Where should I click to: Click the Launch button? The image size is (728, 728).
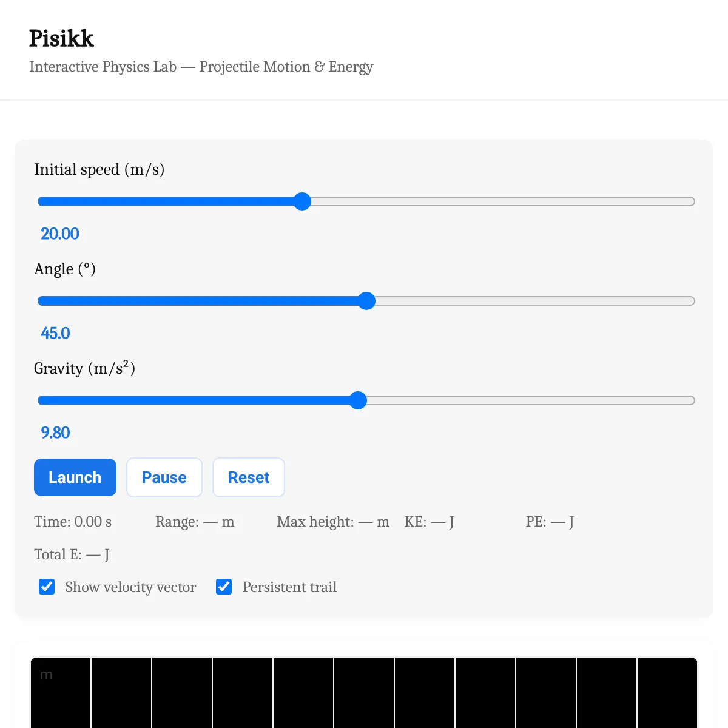coord(75,477)
